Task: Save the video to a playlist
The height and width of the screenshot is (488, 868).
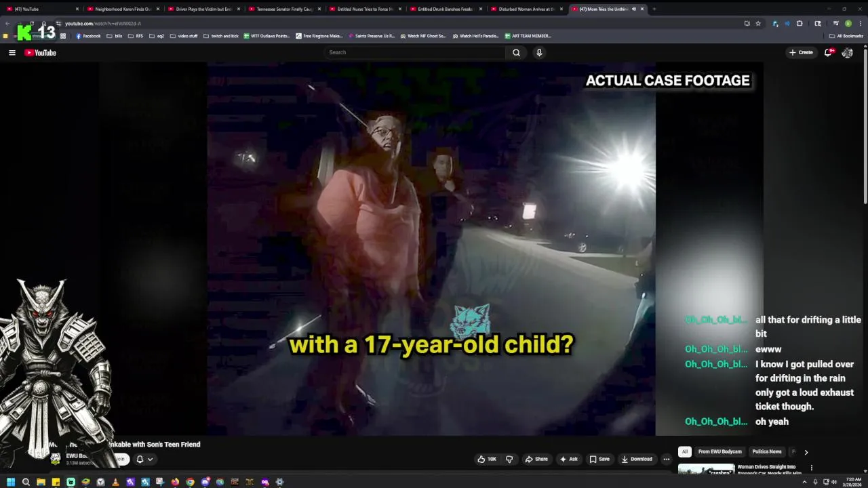Action: 599,459
